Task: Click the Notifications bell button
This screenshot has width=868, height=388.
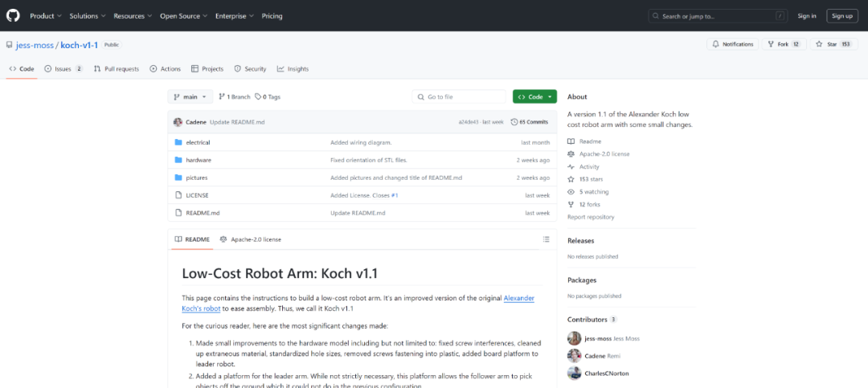Action: [733, 44]
